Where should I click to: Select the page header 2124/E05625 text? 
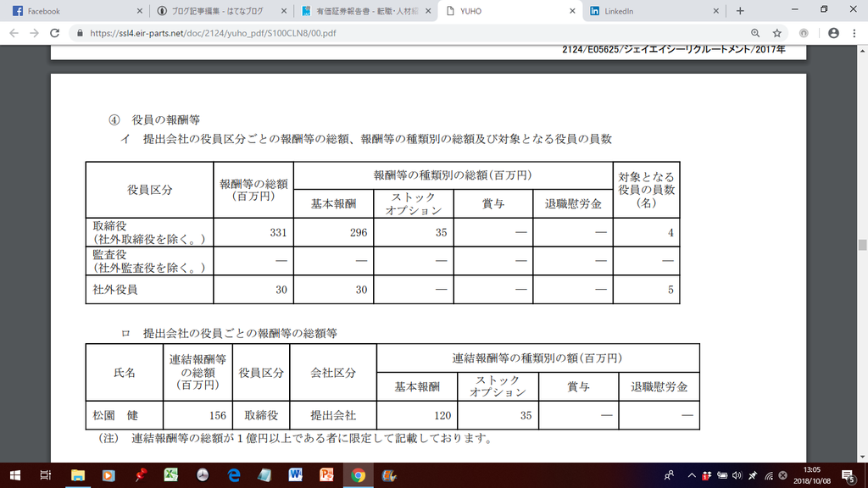[x=674, y=50]
